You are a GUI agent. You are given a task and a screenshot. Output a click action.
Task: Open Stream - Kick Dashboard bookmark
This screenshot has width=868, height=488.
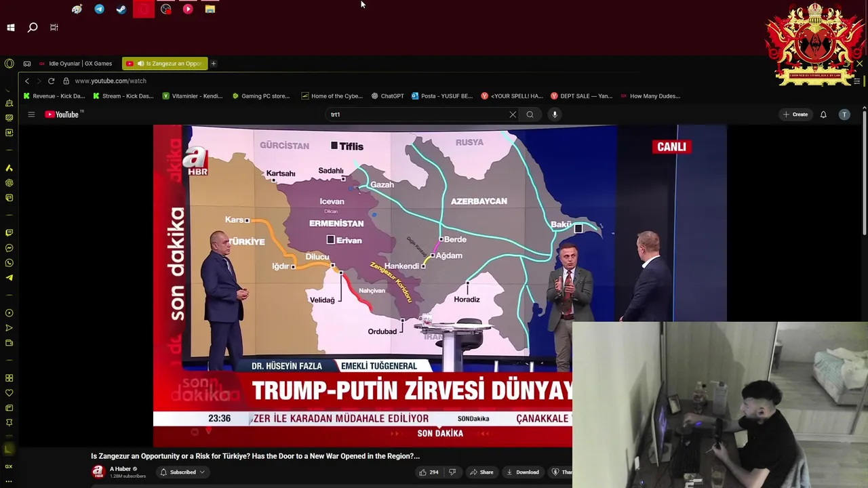pyautogui.click(x=123, y=96)
